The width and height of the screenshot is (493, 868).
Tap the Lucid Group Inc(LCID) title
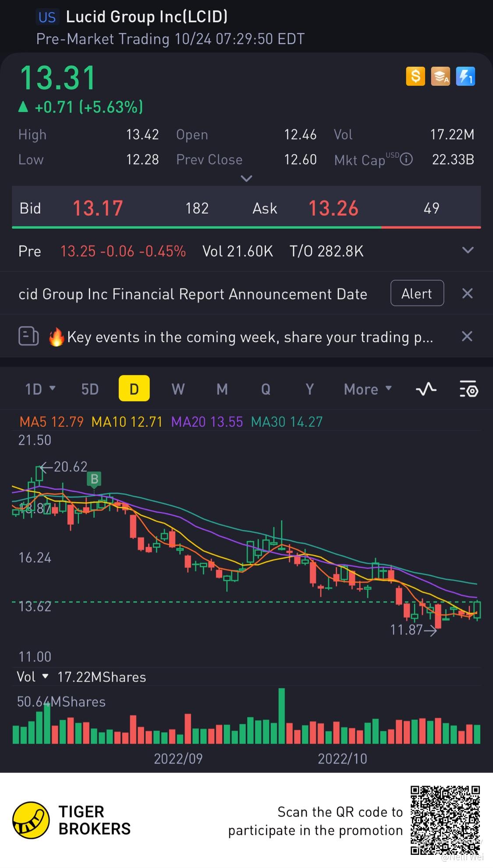tap(147, 17)
